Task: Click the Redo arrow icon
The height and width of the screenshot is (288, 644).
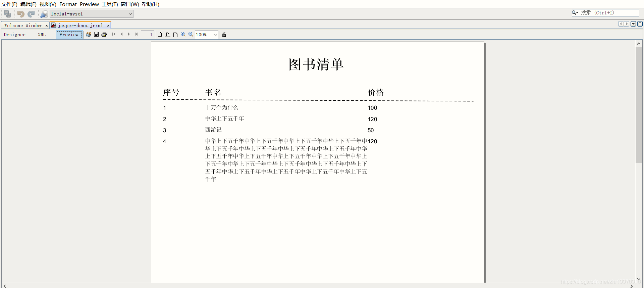Action: coord(31,14)
